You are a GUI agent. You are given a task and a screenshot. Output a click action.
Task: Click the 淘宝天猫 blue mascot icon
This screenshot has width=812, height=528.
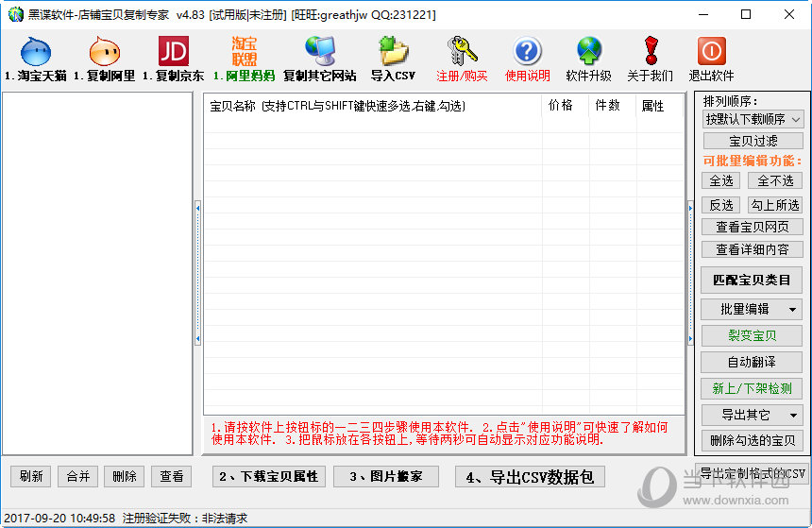[x=35, y=52]
